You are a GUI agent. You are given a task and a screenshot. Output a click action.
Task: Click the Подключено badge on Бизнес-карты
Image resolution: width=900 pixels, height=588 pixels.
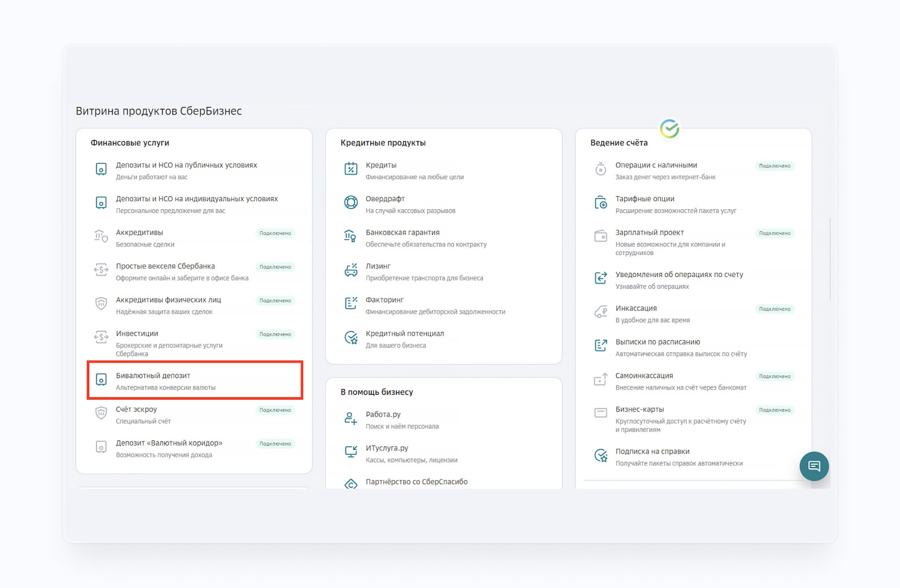(x=774, y=410)
